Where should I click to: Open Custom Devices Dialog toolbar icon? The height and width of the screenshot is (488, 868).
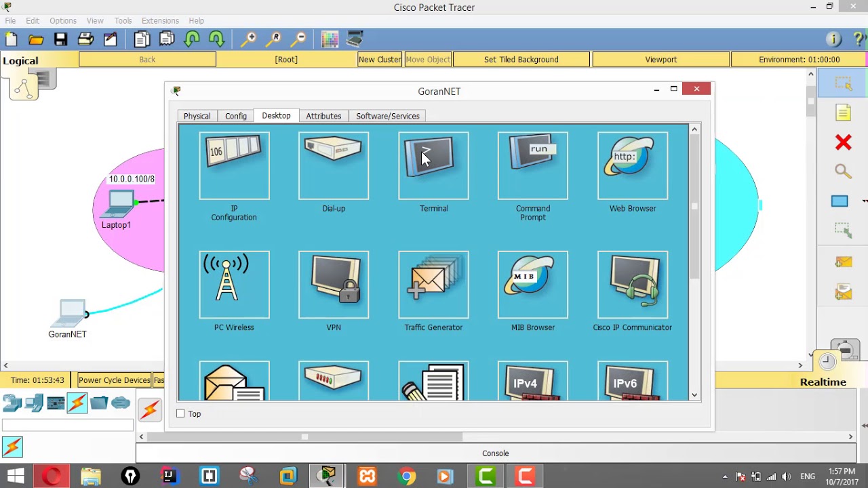click(355, 39)
